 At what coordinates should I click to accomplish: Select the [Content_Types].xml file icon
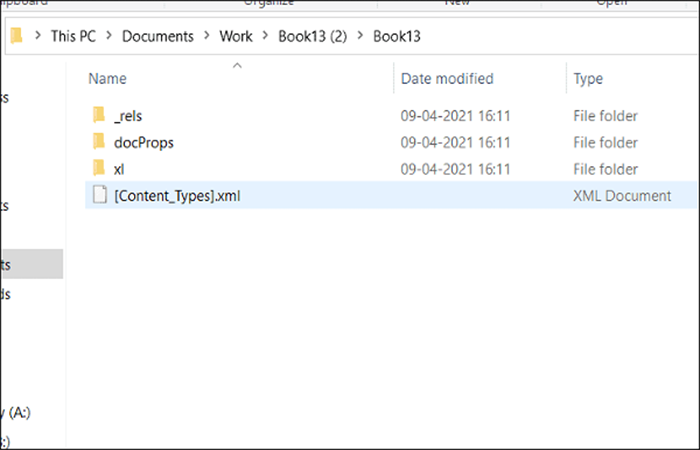[x=100, y=195]
